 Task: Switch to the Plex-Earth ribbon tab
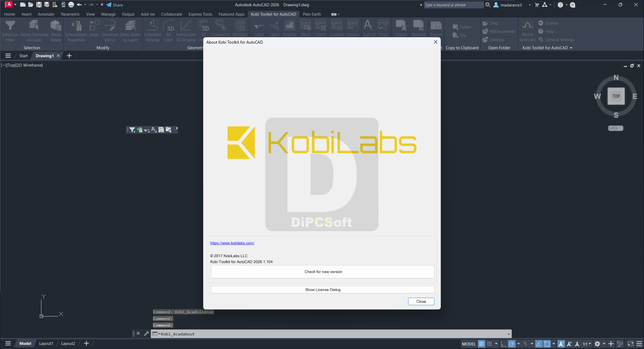click(x=312, y=14)
